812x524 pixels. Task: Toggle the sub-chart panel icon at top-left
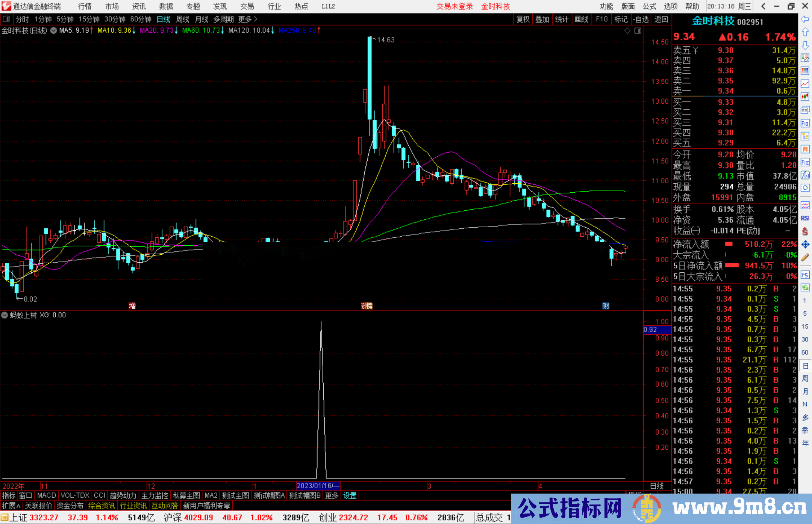6,19
